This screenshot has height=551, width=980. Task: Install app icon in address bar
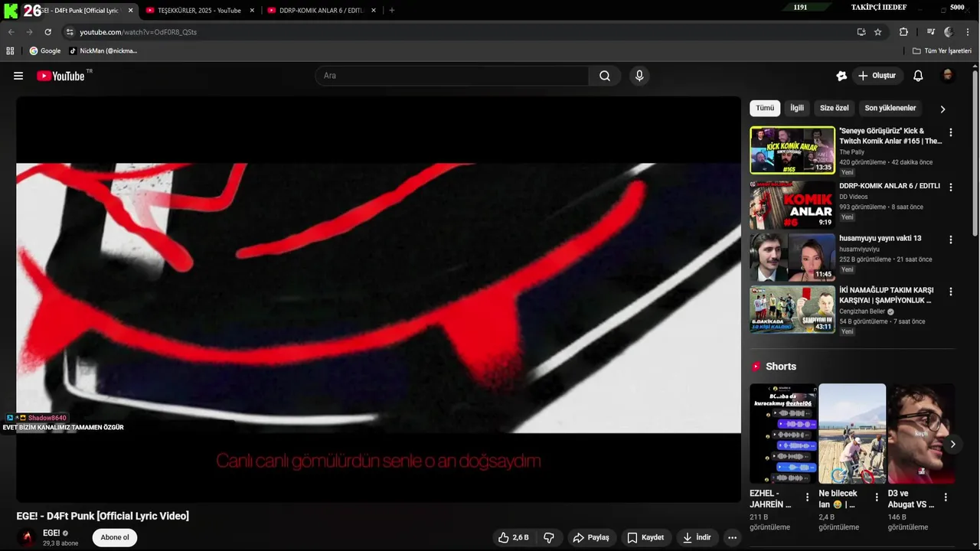tap(861, 32)
